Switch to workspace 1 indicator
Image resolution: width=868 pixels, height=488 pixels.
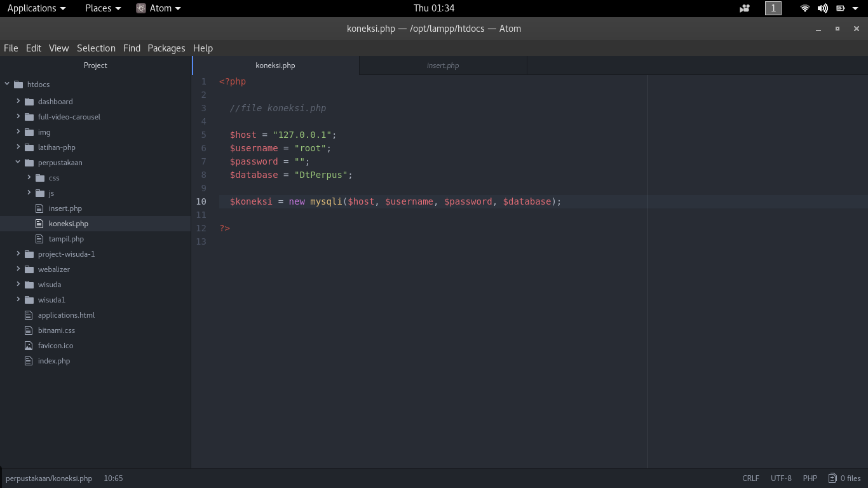773,8
